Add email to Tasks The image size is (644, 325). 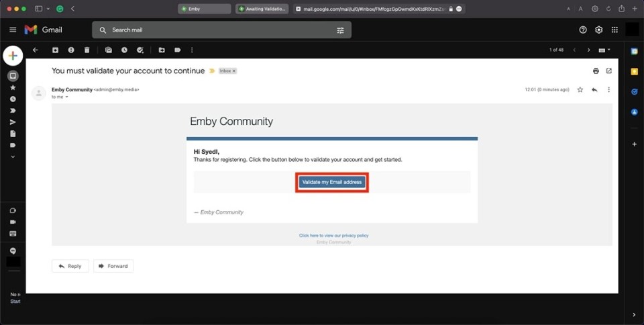click(x=140, y=50)
